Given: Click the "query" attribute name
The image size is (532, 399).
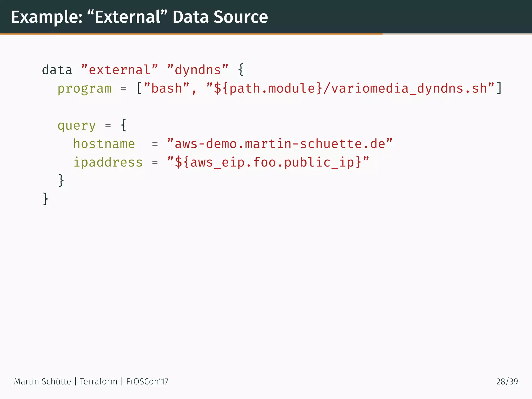Looking at the screenshot, I should [77, 126].
